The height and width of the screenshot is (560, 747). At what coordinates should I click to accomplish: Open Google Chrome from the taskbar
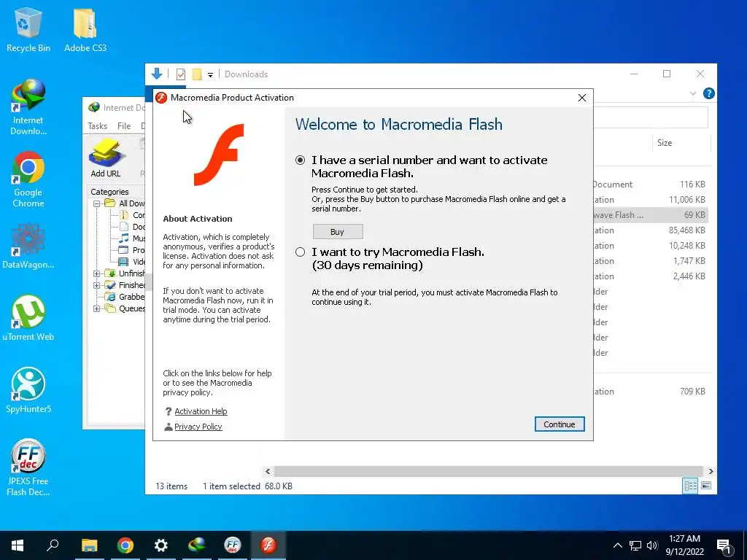[125, 545]
